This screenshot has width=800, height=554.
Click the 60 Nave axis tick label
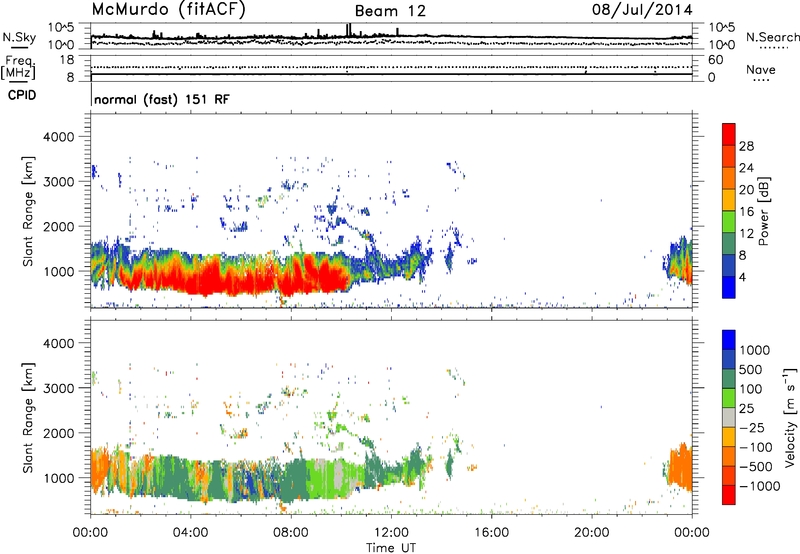tap(716, 60)
